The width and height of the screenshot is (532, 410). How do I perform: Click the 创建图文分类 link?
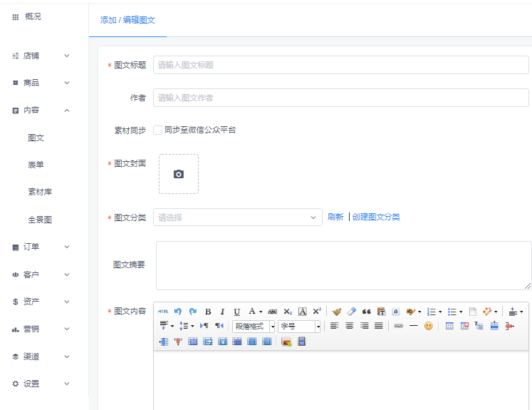[x=376, y=217]
